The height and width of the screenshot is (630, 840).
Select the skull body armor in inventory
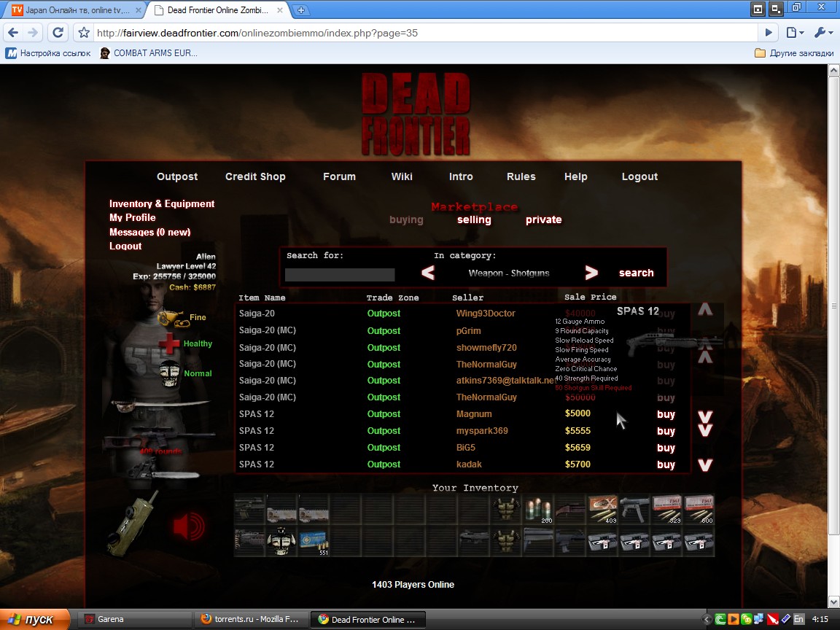pos(281,542)
